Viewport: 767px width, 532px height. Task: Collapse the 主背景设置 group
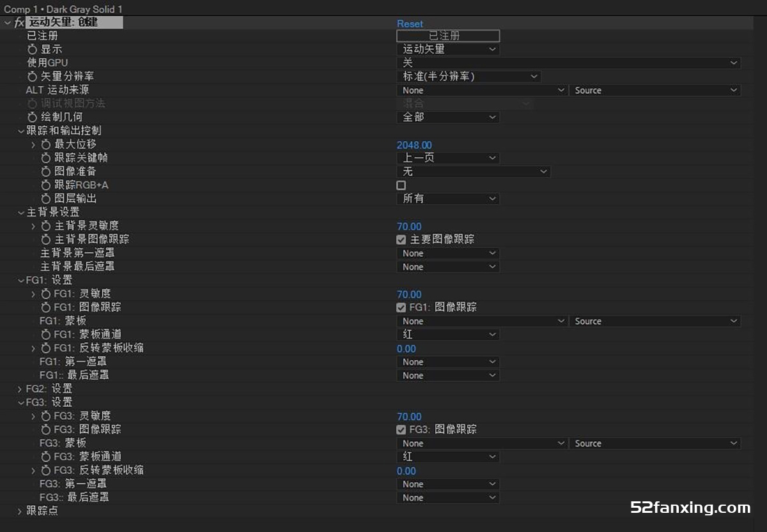coord(20,212)
